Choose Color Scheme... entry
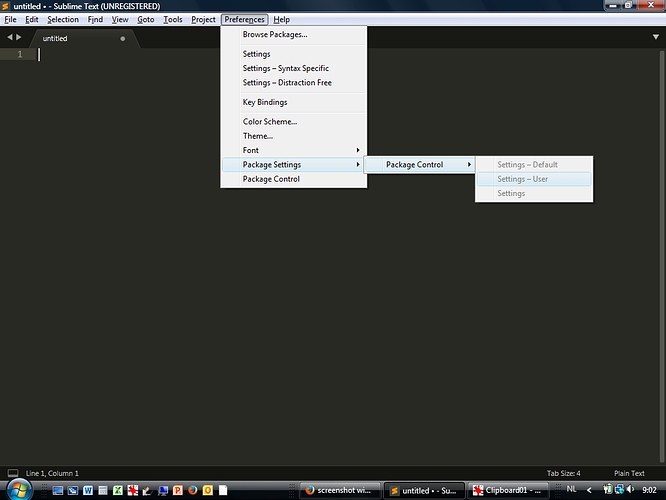 [294, 121]
